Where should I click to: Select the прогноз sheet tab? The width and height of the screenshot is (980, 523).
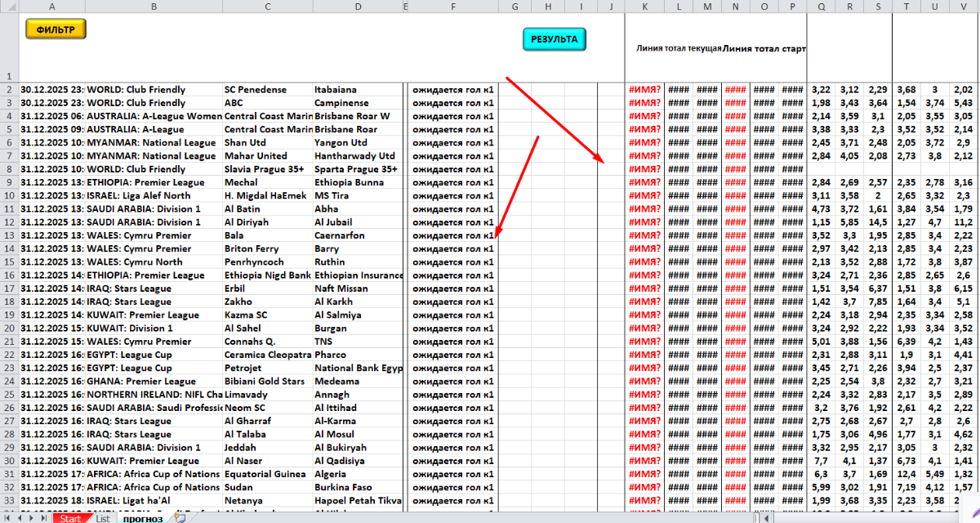coord(143,518)
